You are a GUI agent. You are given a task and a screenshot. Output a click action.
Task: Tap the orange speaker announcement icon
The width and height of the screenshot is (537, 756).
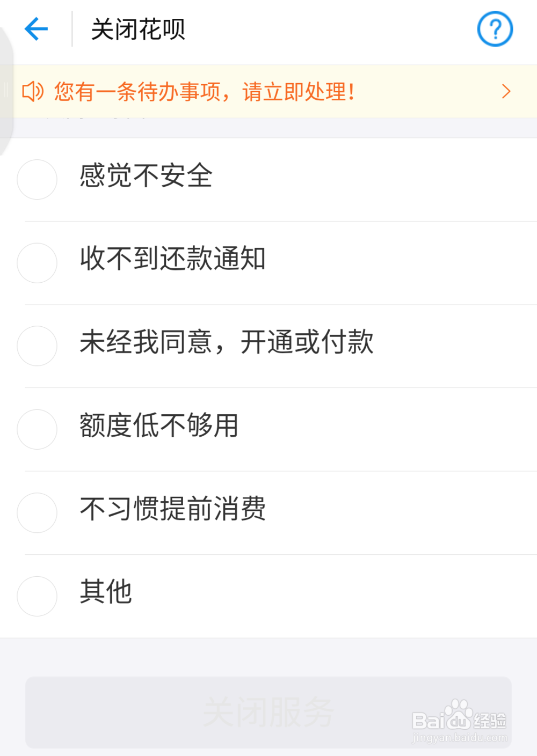coord(32,92)
